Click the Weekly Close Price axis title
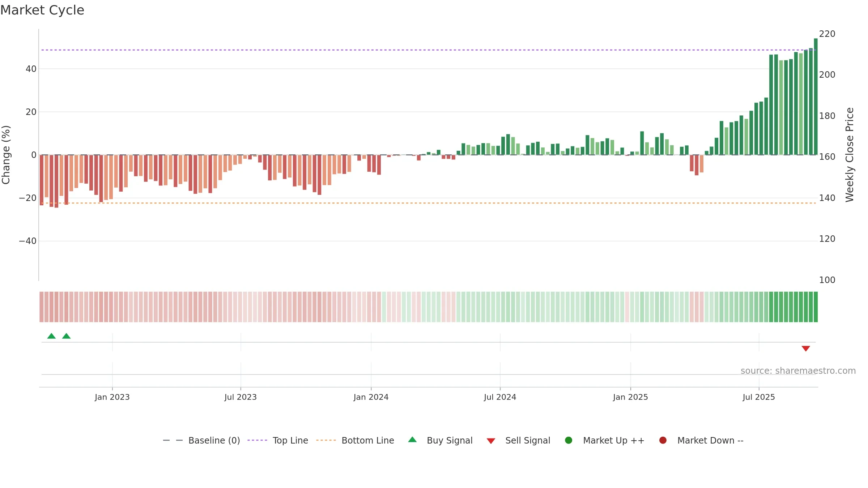868x488 pixels. 850,155
